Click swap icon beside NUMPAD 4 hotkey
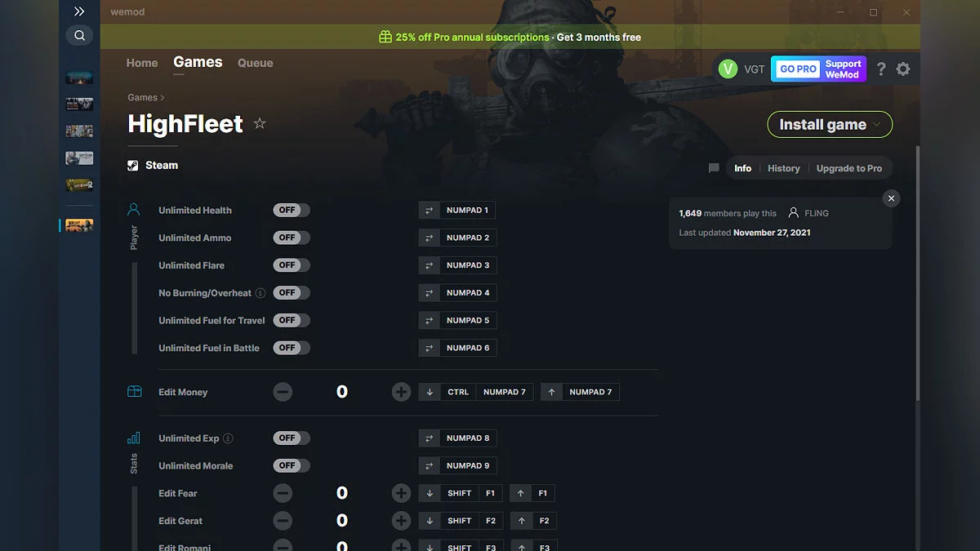The width and height of the screenshot is (980, 551). [429, 293]
